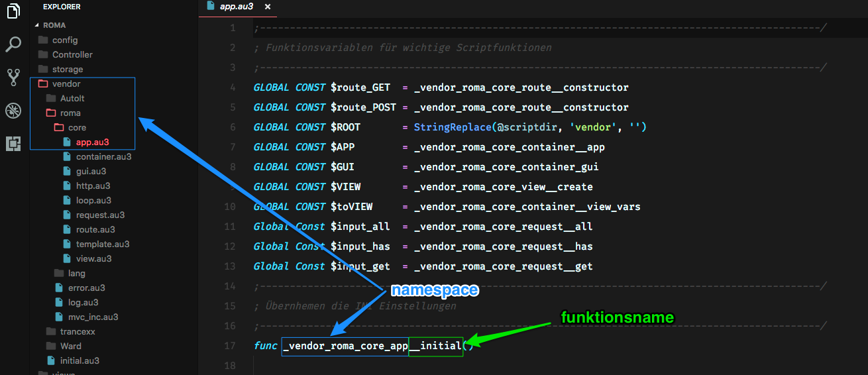Close the app.au3 editor tab
868x375 pixels.
268,7
